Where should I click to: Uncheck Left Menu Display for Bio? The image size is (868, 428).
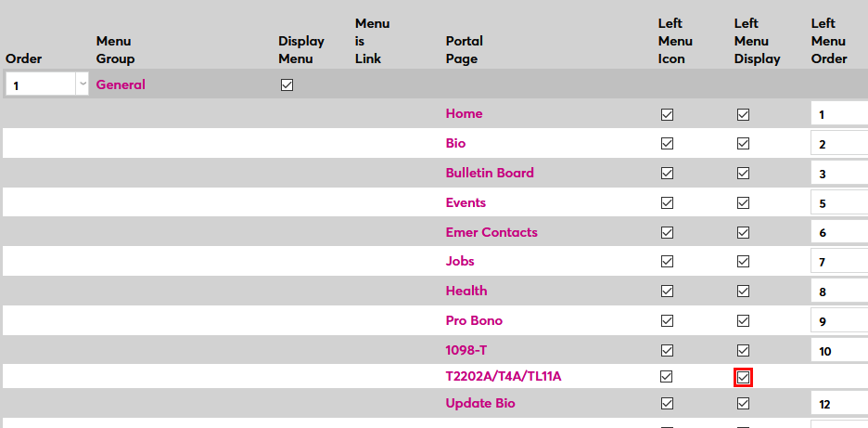tap(743, 144)
